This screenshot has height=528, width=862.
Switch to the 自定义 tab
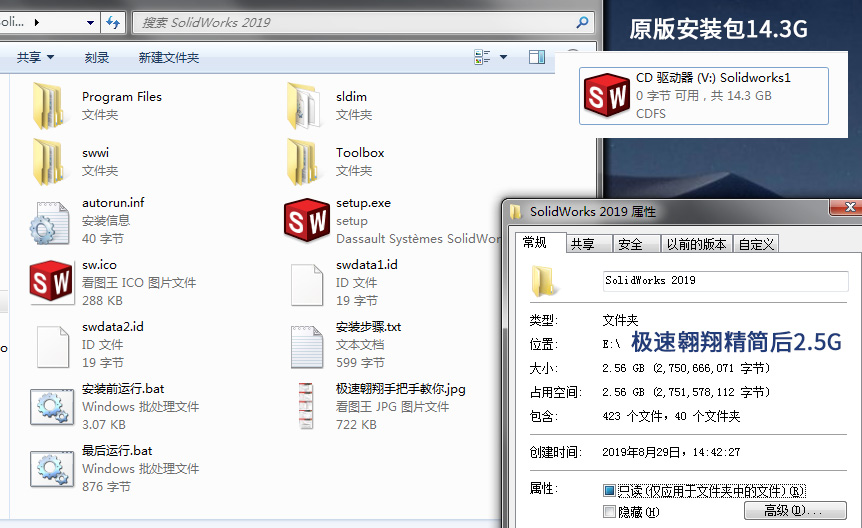coord(756,244)
